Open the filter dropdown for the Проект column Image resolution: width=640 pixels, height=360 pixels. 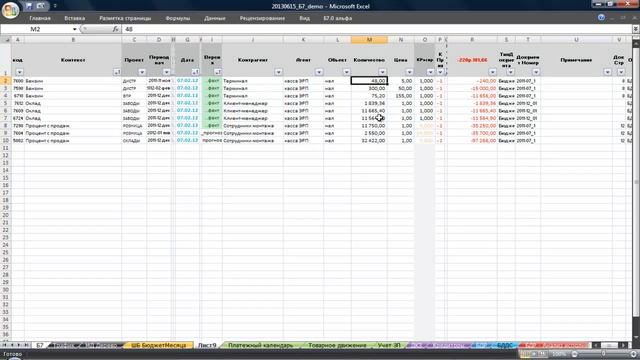coord(142,72)
